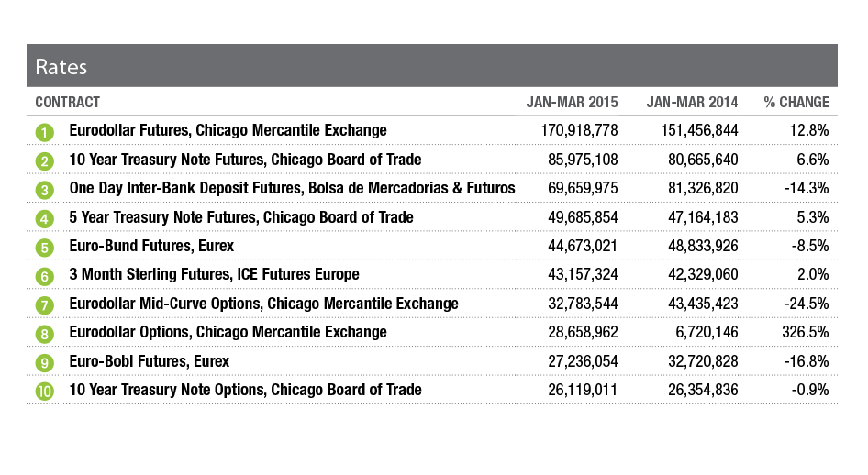The image size is (868, 475).
Task: Select the green number 6 badge
Action: click(44, 275)
